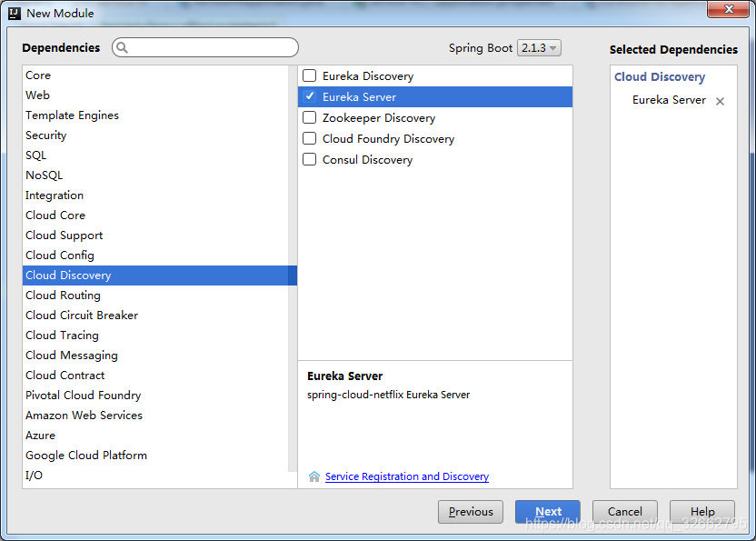756x541 pixels.
Task: Select the Azure category
Action: [x=155, y=436]
